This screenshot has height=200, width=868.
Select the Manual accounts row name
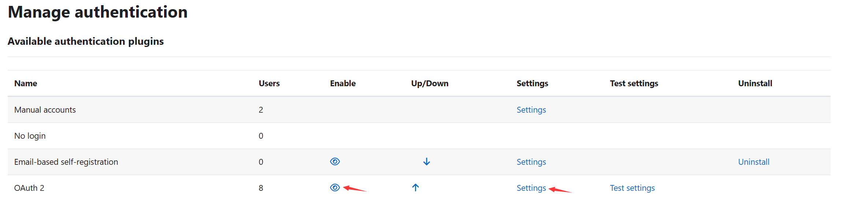(45, 110)
